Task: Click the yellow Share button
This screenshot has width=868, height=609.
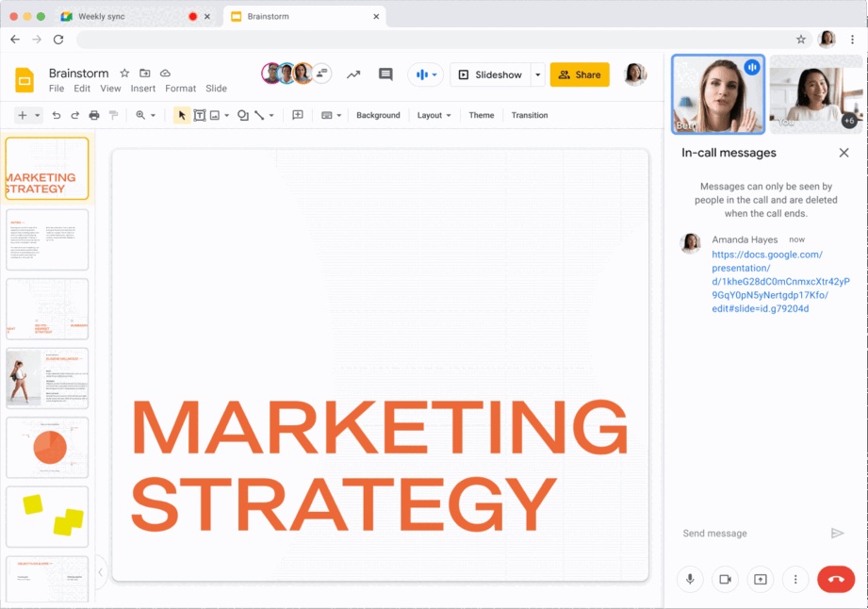Action: point(580,74)
